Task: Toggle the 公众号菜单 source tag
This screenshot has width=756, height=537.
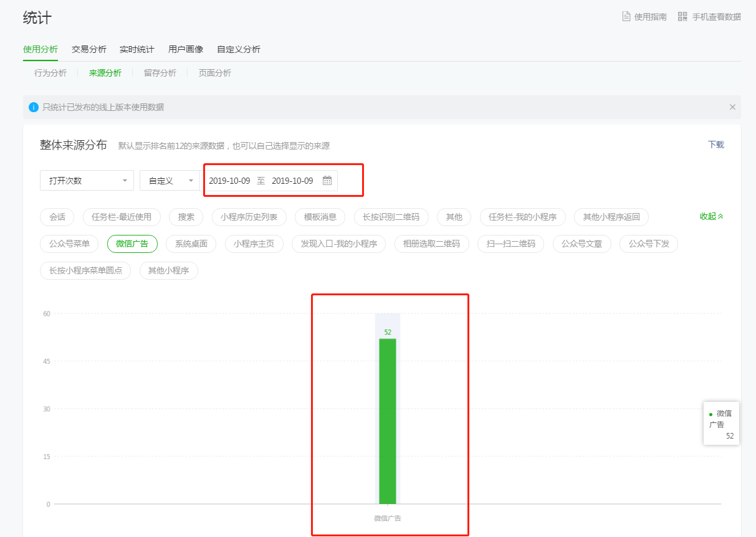Action: click(x=69, y=244)
